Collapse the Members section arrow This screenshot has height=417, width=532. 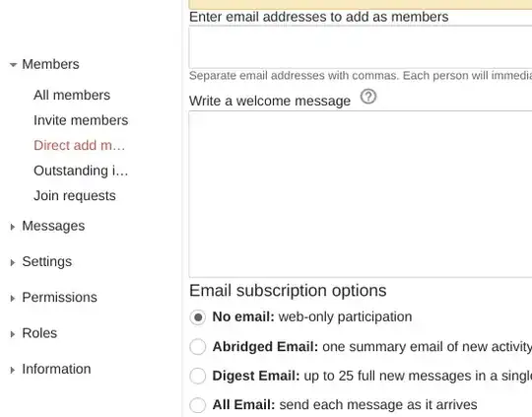point(13,64)
